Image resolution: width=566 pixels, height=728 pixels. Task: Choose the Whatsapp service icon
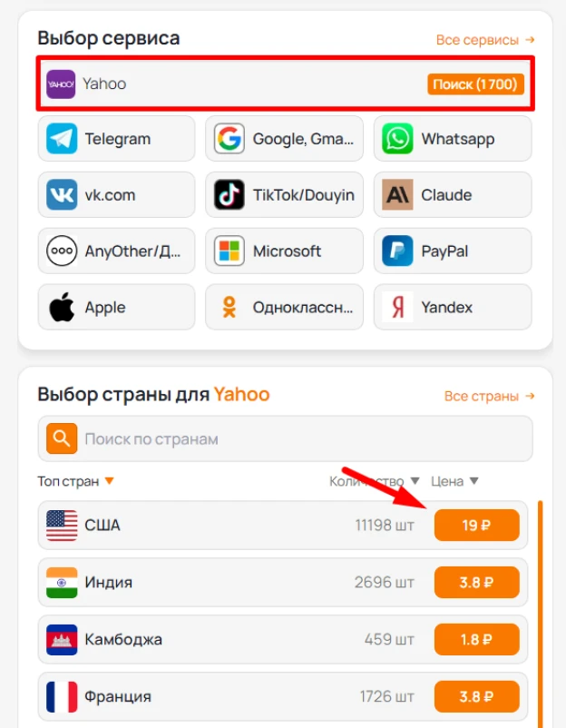click(397, 138)
